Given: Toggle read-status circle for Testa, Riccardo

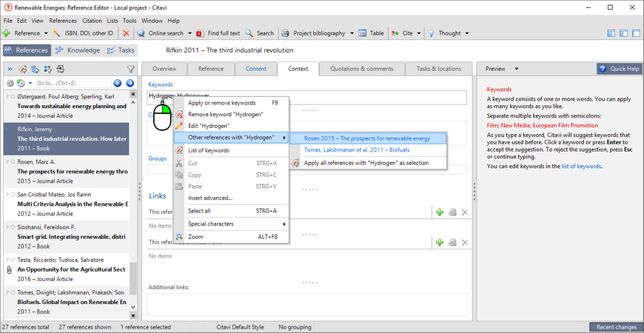Looking at the screenshot, I should [13, 260].
